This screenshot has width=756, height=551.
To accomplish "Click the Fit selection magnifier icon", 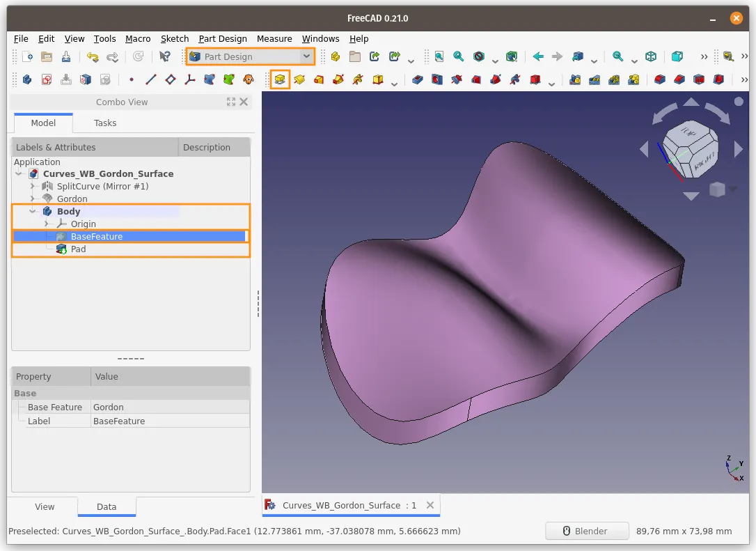I will click(459, 57).
